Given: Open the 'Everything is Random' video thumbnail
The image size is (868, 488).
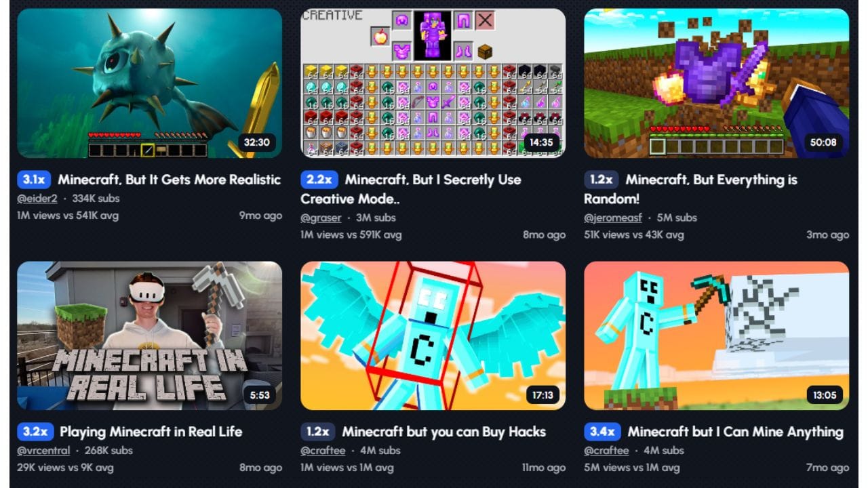Looking at the screenshot, I should (x=716, y=83).
